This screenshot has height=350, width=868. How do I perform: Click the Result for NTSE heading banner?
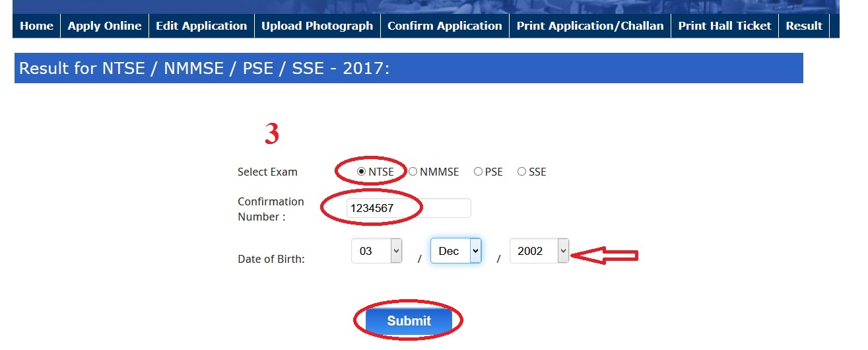(x=408, y=68)
